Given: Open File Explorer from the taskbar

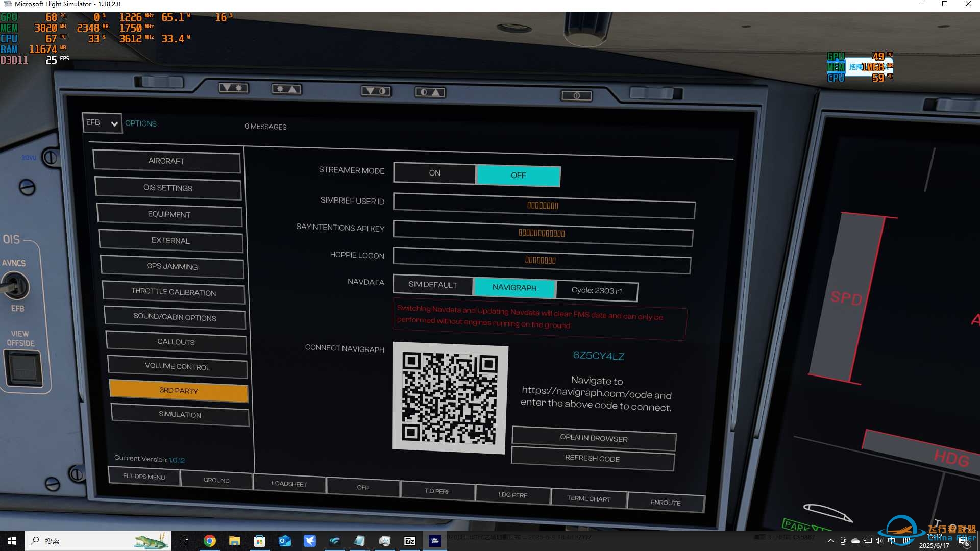Looking at the screenshot, I should [x=234, y=541].
